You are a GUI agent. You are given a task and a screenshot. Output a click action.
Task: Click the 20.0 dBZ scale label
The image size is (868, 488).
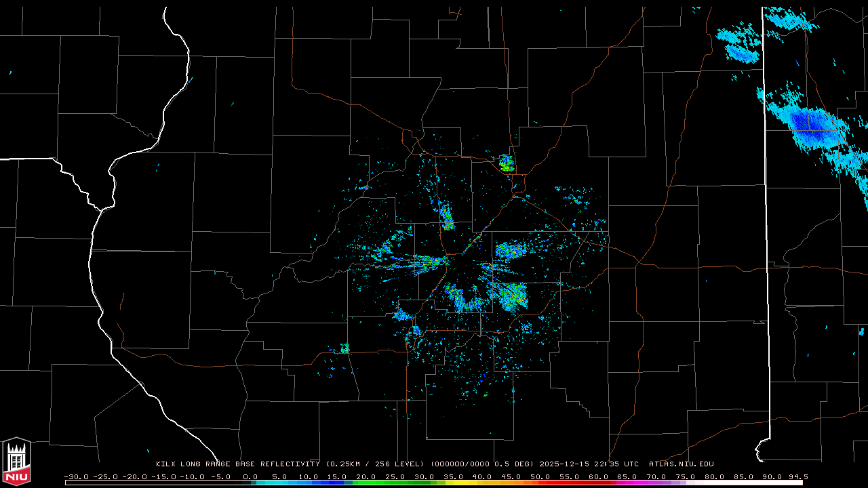click(366, 476)
